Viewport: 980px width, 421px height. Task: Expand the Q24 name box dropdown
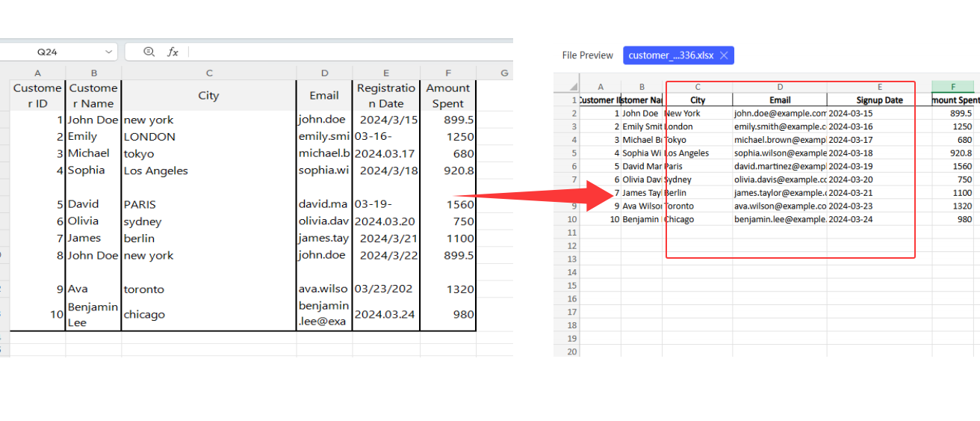pyautogui.click(x=109, y=52)
